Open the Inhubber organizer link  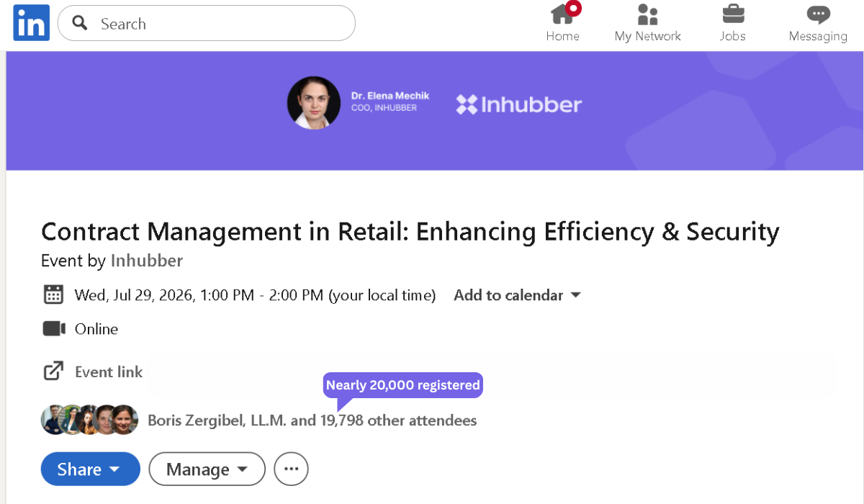click(x=147, y=261)
